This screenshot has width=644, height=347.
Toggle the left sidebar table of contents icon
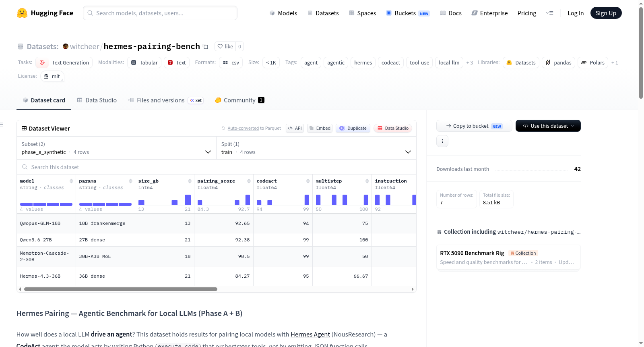2,125
